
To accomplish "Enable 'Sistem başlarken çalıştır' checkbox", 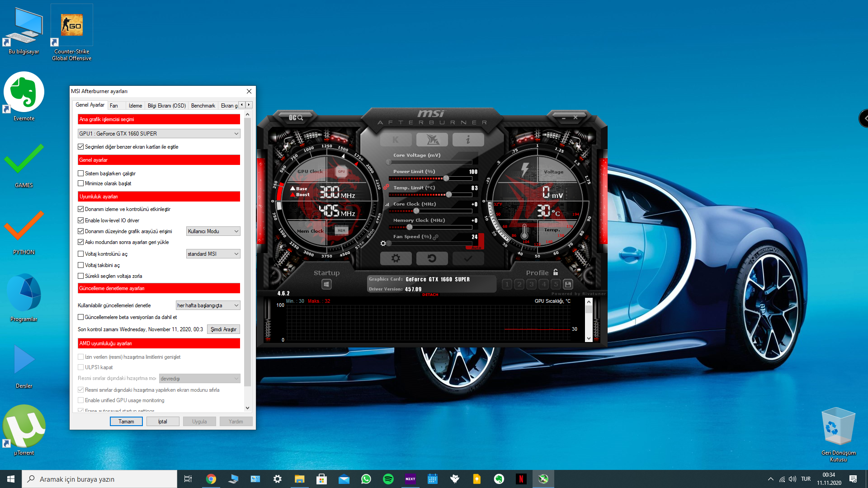I will pos(81,174).
